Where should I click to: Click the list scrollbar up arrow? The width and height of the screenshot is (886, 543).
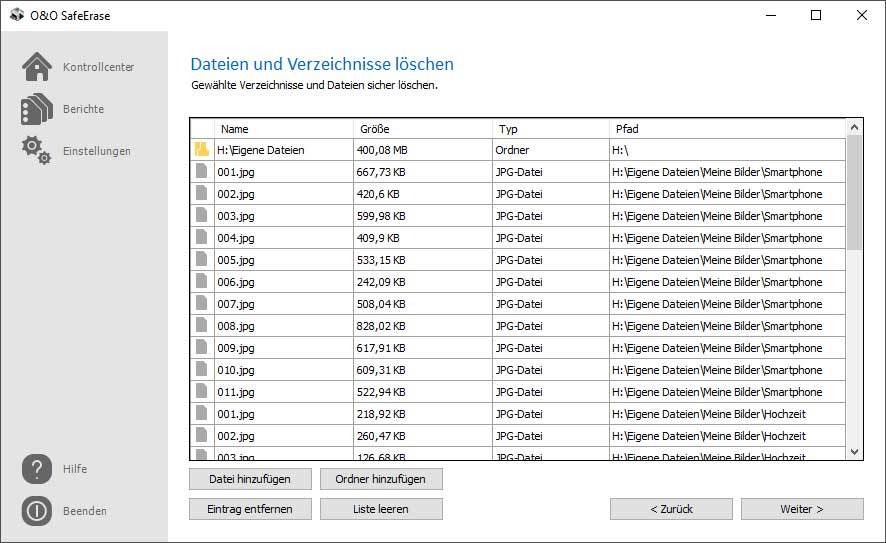(854, 128)
